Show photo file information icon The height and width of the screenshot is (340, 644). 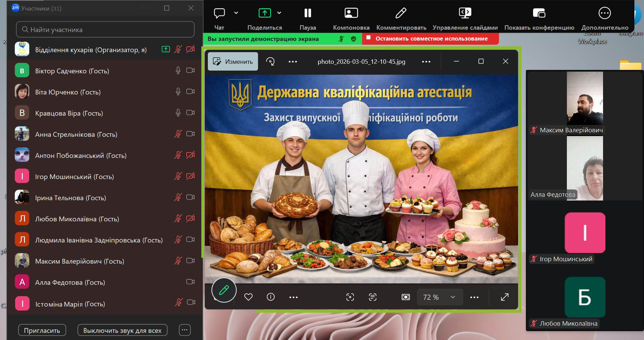[271, 297]
